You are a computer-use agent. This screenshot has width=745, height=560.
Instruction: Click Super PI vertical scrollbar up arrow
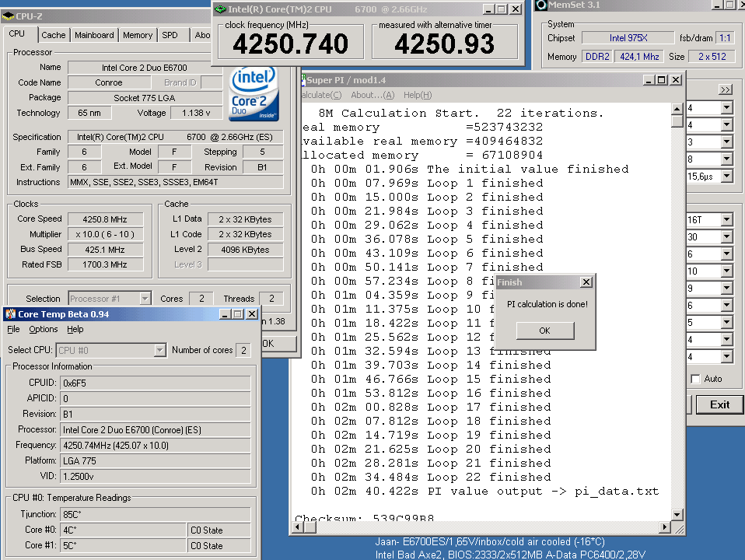click(x=677, y=109)
